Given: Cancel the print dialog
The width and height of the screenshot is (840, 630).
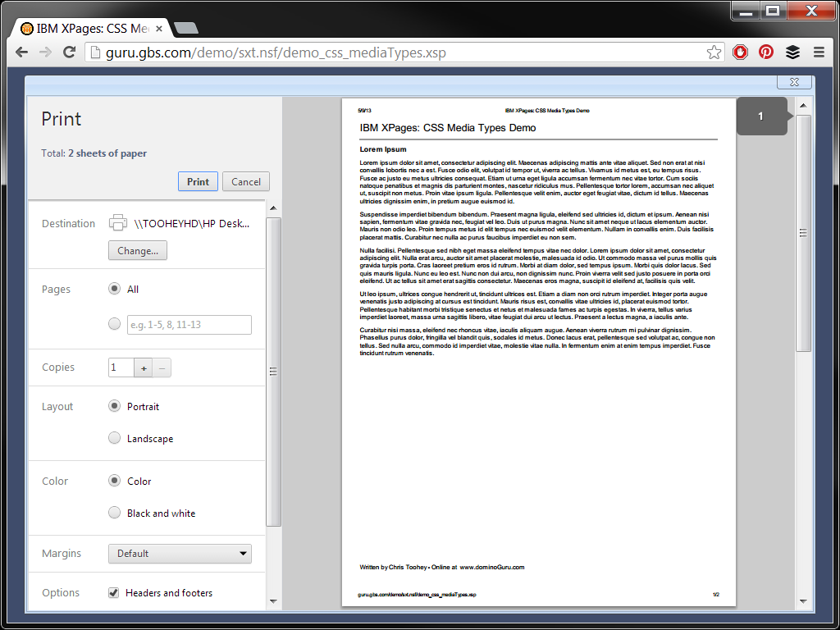Looking at the screenshot, I should coord(246,181).
